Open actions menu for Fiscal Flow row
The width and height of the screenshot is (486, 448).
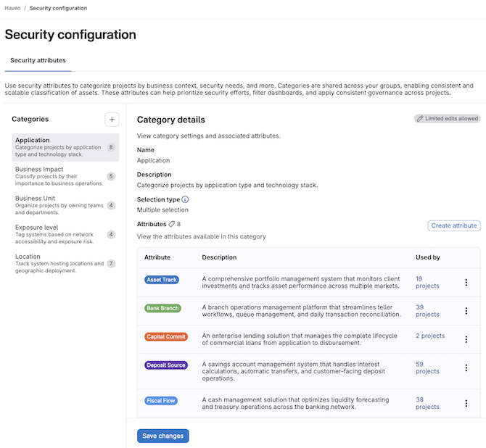point(466,404)
